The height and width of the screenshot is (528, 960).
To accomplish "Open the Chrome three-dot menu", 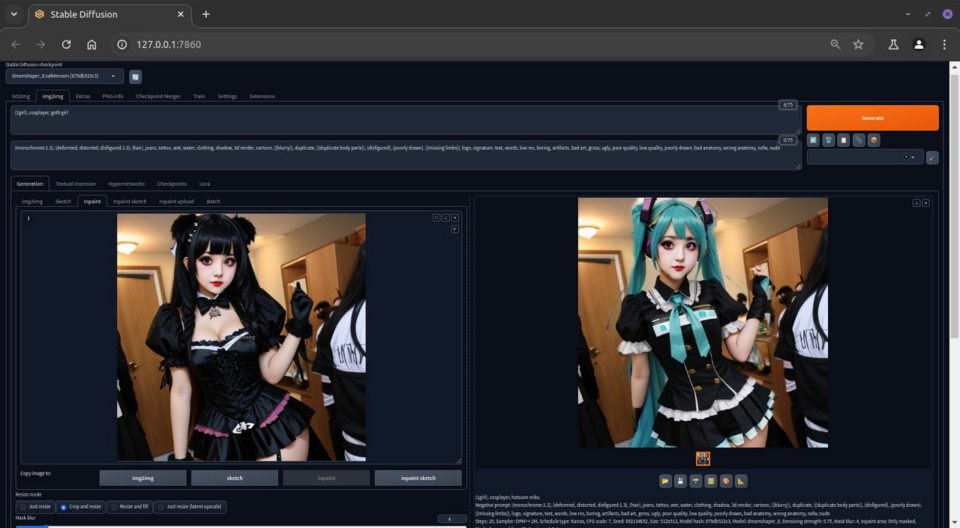I will pos(944,44).
